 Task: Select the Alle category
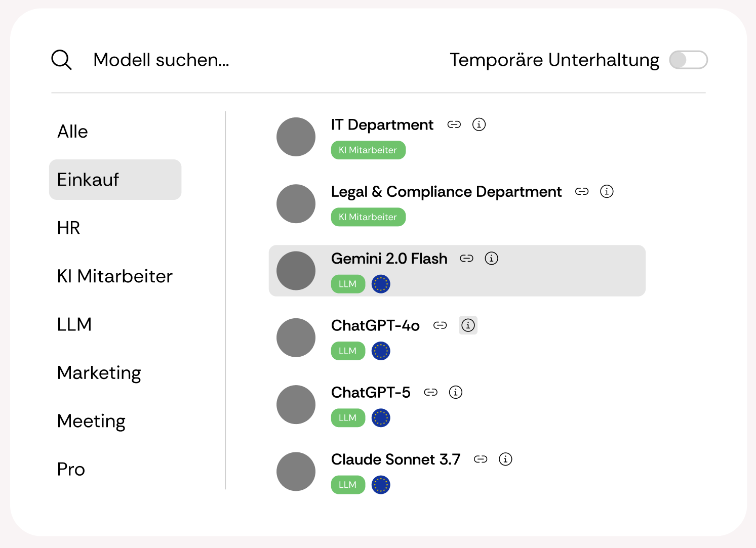73,132
